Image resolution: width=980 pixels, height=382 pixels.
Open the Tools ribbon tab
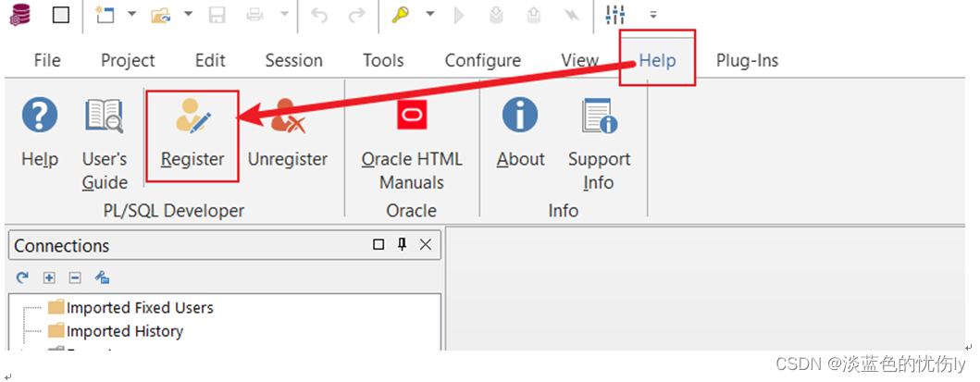383,60
